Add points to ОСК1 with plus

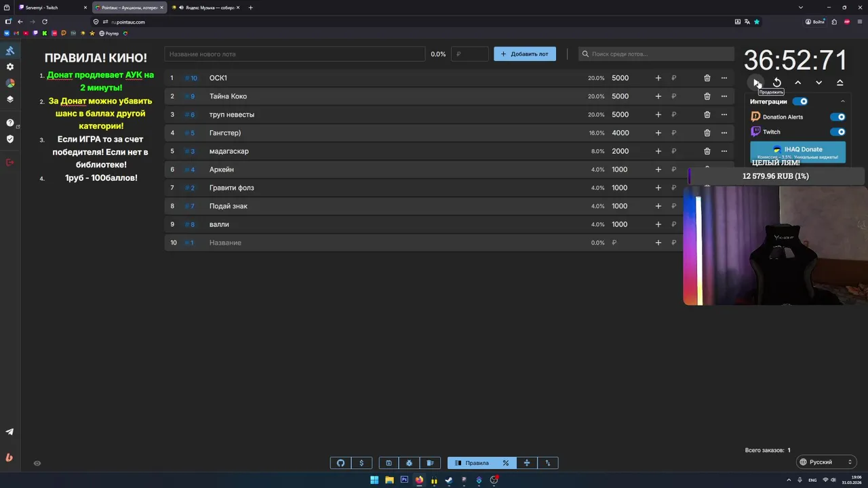click(658, 78)
